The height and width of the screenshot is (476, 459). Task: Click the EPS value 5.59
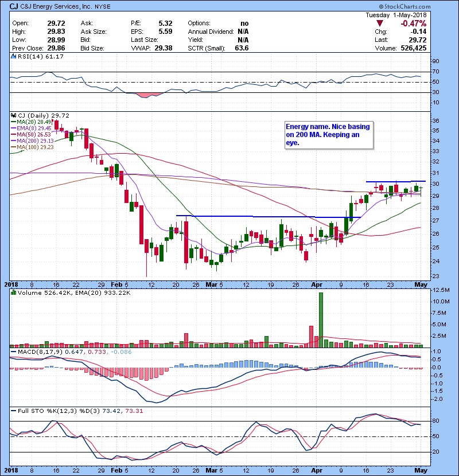click(x=165, y=32)
